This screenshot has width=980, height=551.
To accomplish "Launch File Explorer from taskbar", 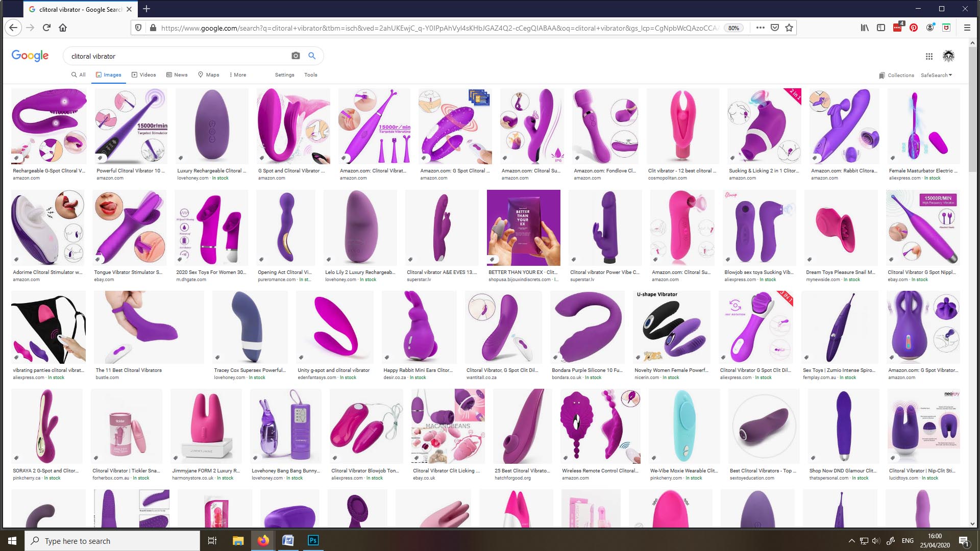I will coord(238,541).
